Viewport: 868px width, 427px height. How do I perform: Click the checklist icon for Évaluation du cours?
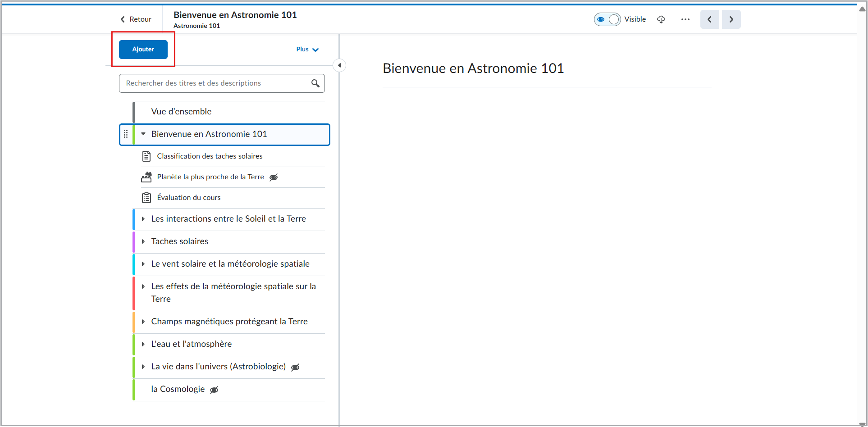pos(146,198)
